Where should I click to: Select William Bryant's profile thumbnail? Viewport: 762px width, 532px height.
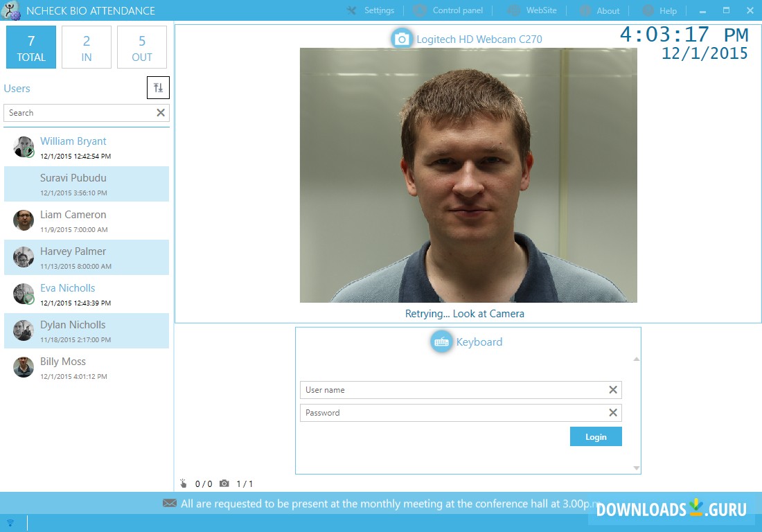(x=23, y=147)
